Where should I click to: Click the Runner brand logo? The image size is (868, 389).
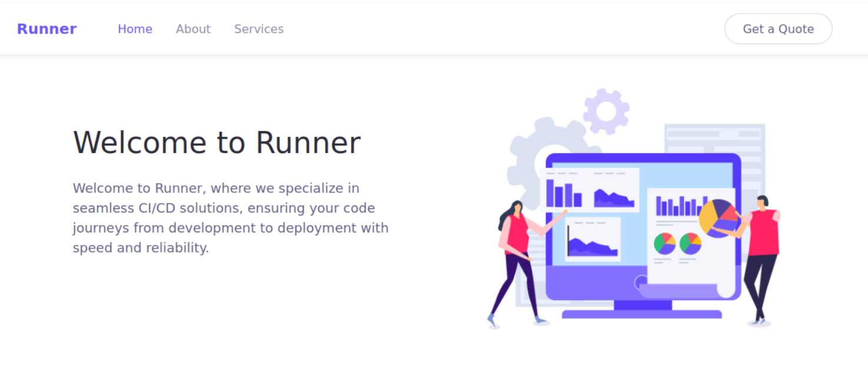click(x=46, y=29)
